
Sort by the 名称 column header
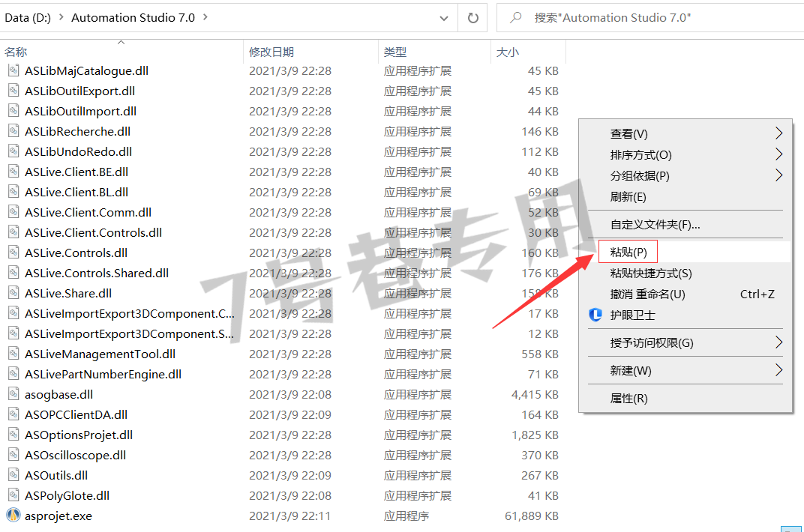121,52
